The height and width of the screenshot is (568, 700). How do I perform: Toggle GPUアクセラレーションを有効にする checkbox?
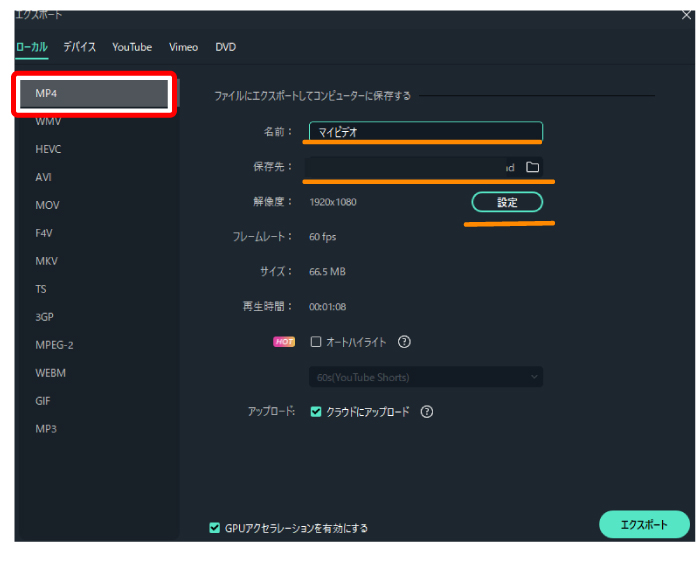click(x=215, y=528)
